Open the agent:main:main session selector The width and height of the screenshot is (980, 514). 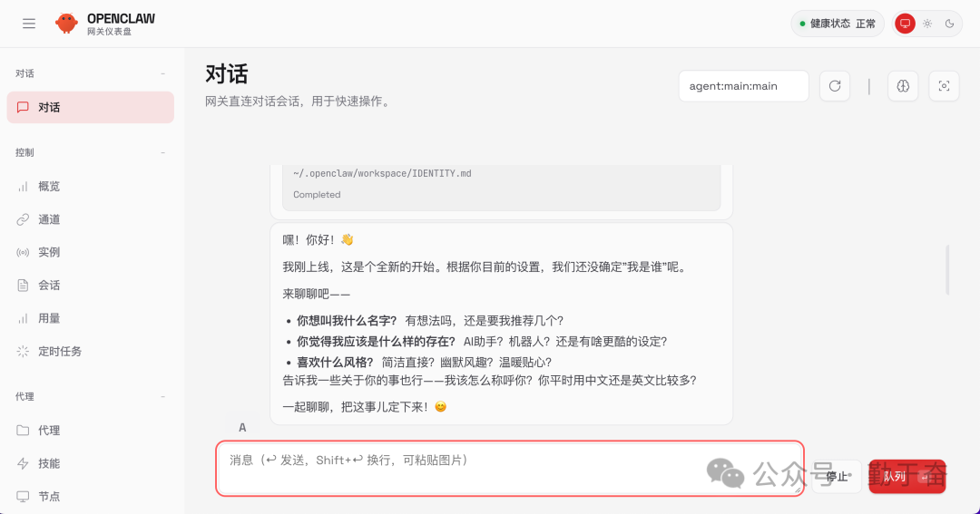(x=744, y=86)
